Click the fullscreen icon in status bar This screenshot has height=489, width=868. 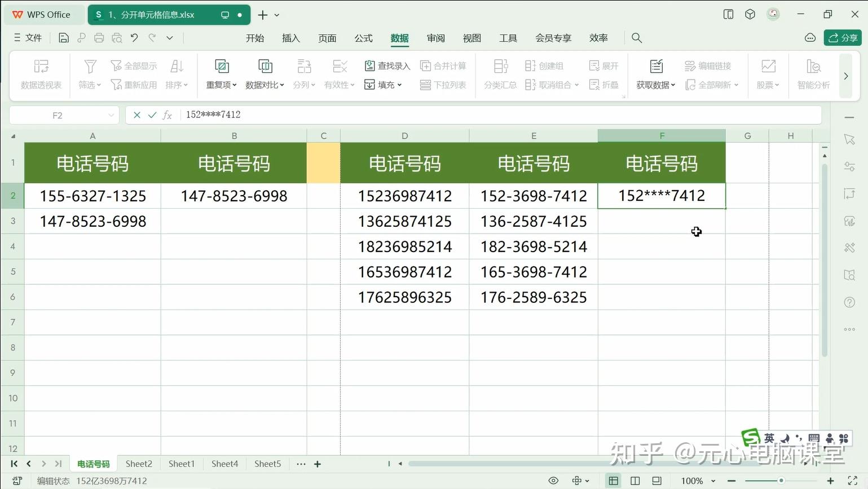tap(853, 481)
